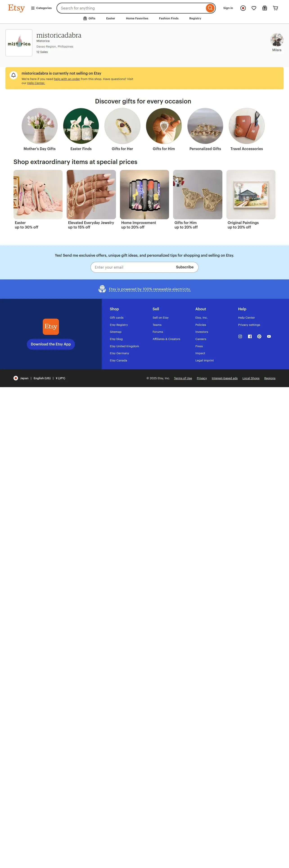Open the renewable electricity link

click(150, 289)
